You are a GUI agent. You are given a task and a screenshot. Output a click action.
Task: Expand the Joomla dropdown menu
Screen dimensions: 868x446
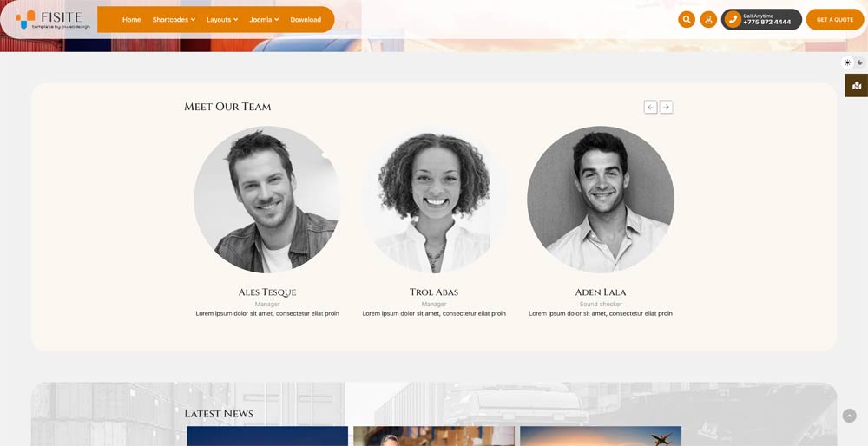pos(264,19)
